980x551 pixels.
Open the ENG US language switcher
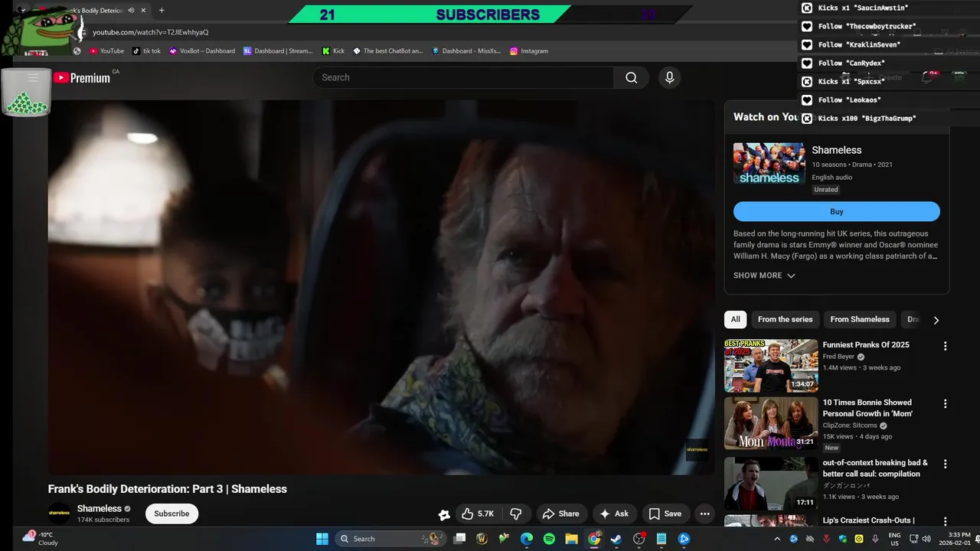coord(894,539)
